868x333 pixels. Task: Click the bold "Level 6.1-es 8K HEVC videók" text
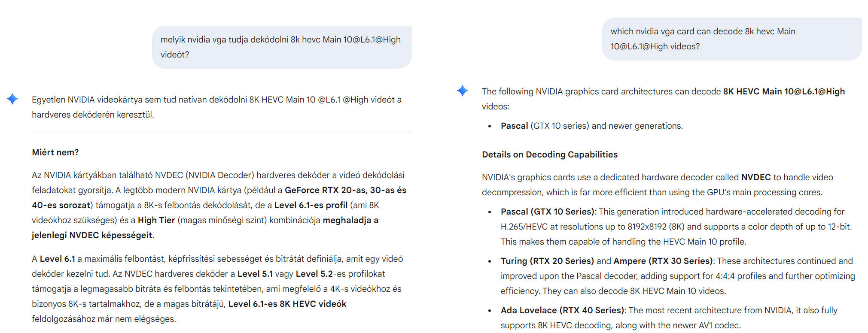(287, 304)
